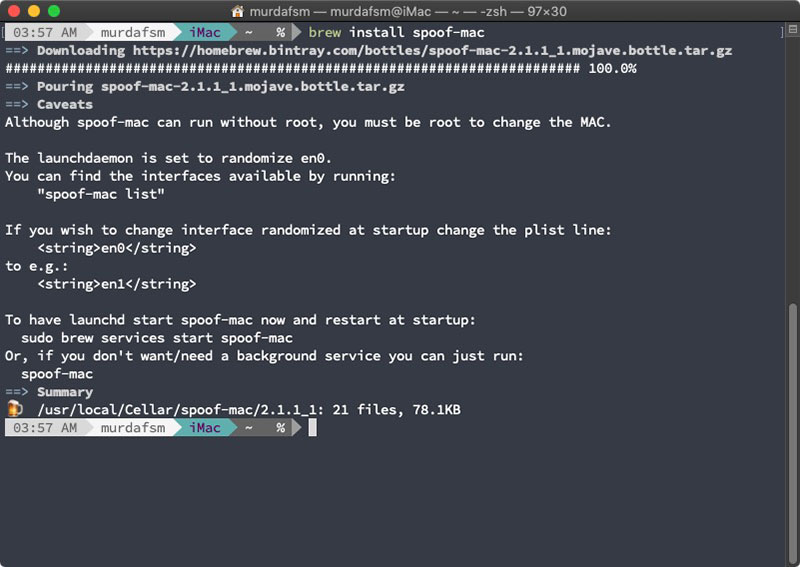
Task: Click the Caveats heading
Action: point(64,104)
